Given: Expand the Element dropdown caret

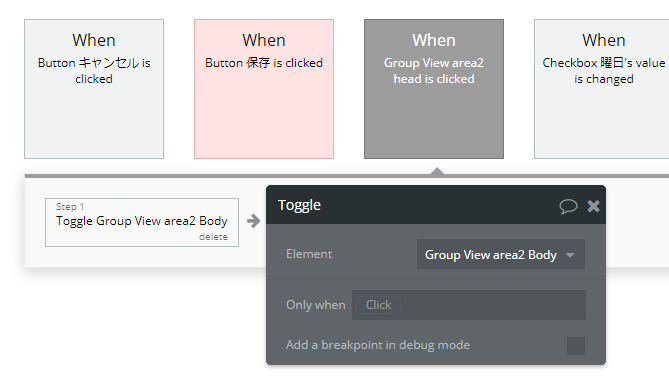Looking at the screenshot, I should (x=570, y=255).
